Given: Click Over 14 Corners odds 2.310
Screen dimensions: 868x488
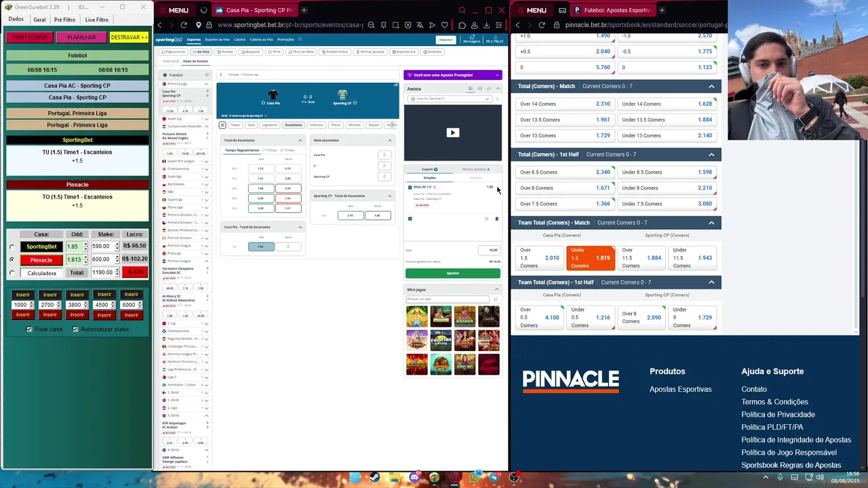Looking at the screenshot, I should pos(564,104).
